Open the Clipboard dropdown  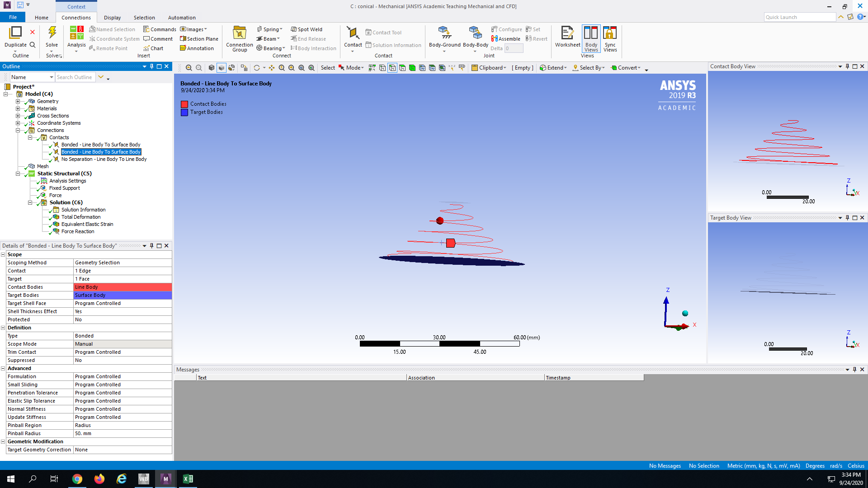(488, 68)
